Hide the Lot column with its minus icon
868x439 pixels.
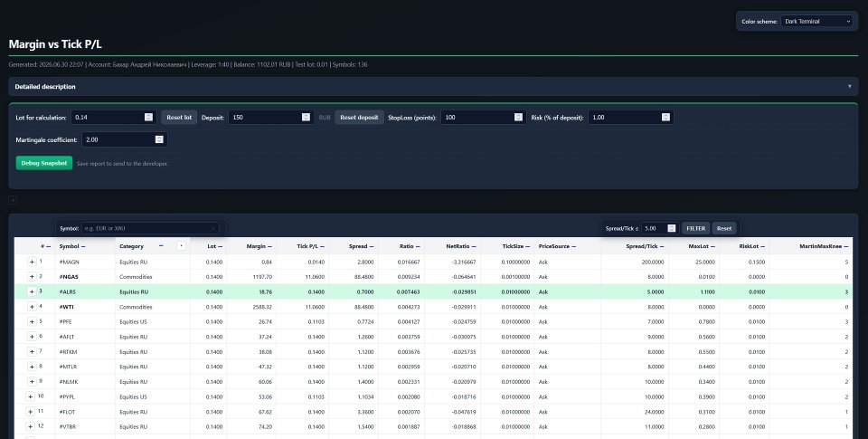click(x=221, y=247)
